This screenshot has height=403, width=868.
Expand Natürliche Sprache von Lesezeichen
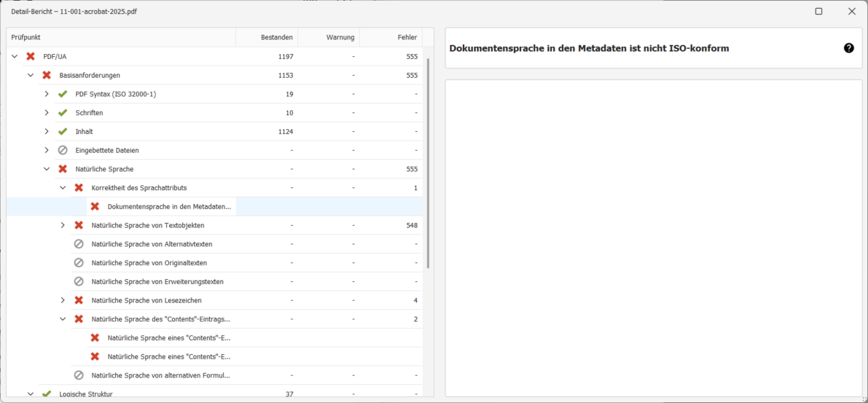(63, 301)
